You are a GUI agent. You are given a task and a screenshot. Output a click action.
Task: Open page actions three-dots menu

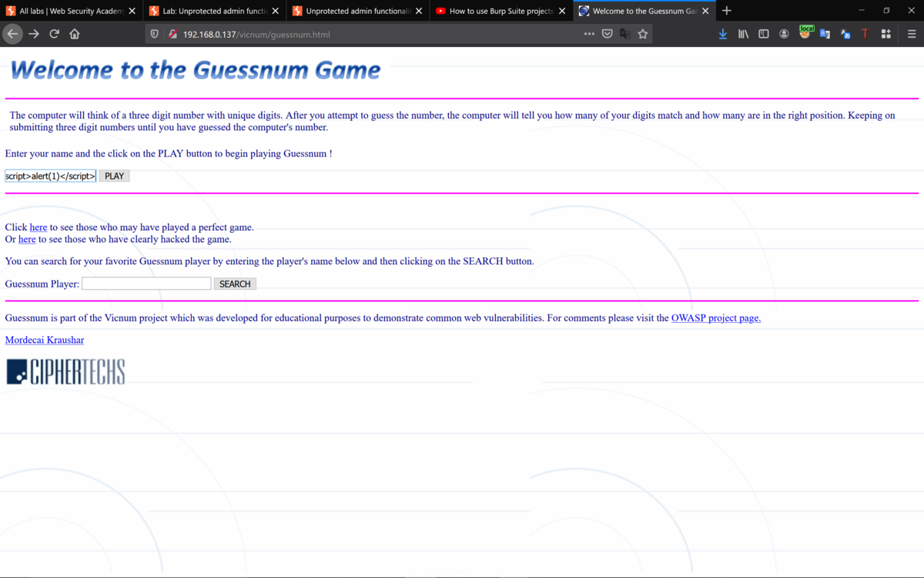(x=589, y=34)
